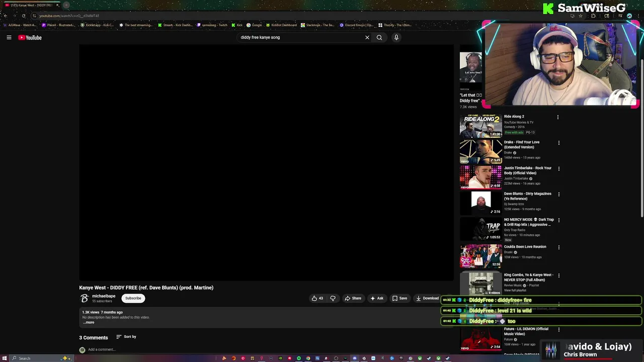Open Justin Timberlake Rock Your Body thumbnail
This screenshot has width=644, height=362.
tap(480, 177)
